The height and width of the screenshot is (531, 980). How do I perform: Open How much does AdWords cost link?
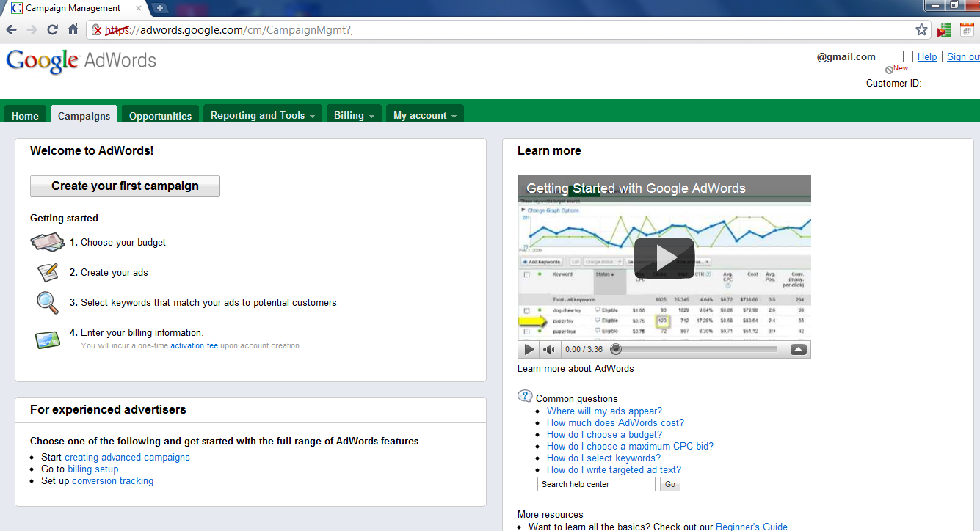coord(615,422)
